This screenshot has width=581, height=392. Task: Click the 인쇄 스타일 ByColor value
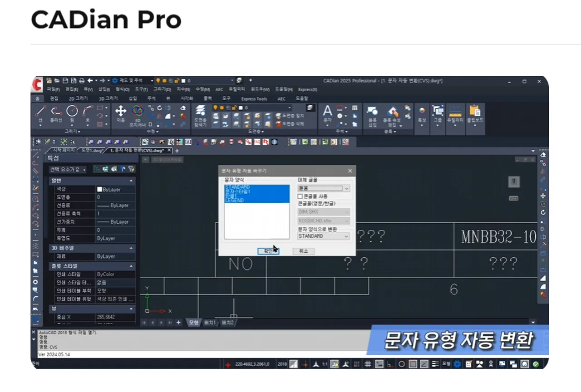click(x=115, y=274)
